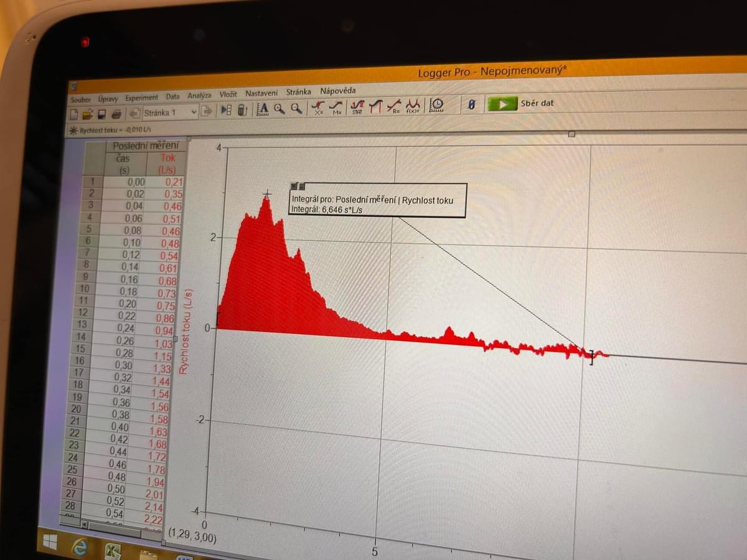
Task: Open the Data menu
Action: pos(173,97)
